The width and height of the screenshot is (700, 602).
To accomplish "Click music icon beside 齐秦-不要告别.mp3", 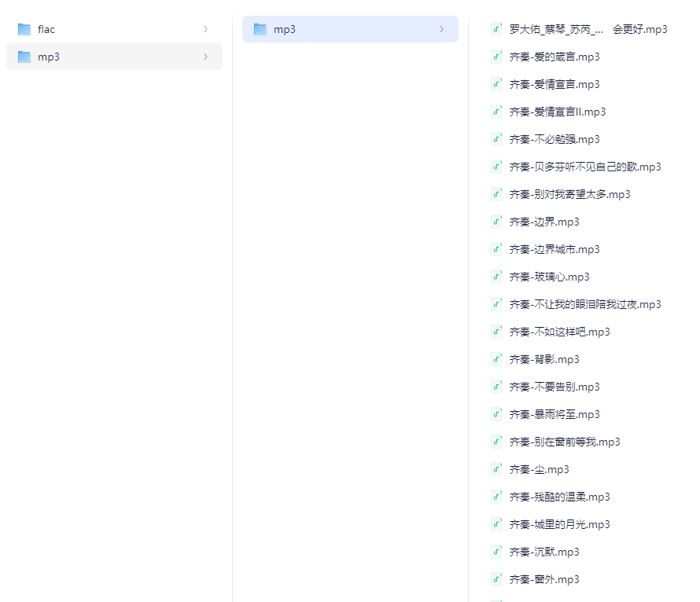I will coord(496,387).
